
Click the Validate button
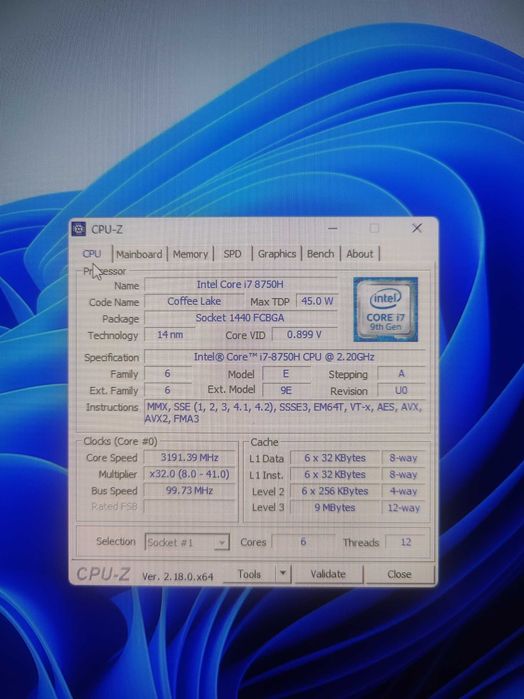[x=328, y=574]
